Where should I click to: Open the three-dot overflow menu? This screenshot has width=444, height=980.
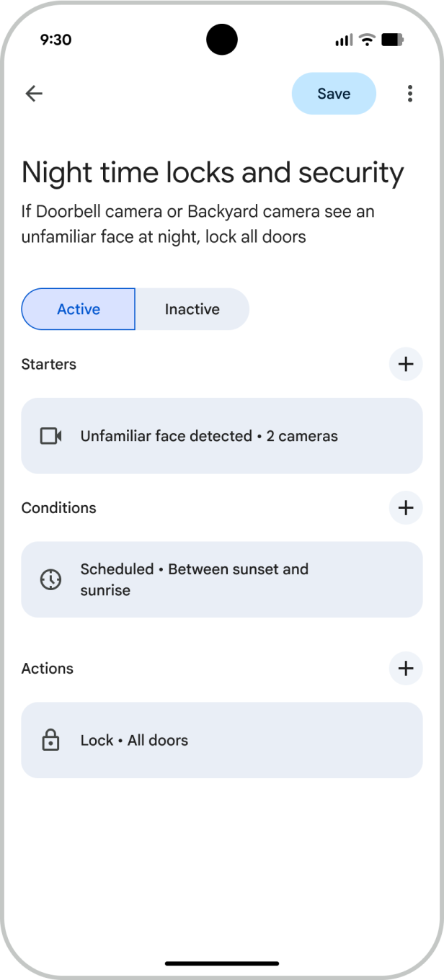(409, 93)
